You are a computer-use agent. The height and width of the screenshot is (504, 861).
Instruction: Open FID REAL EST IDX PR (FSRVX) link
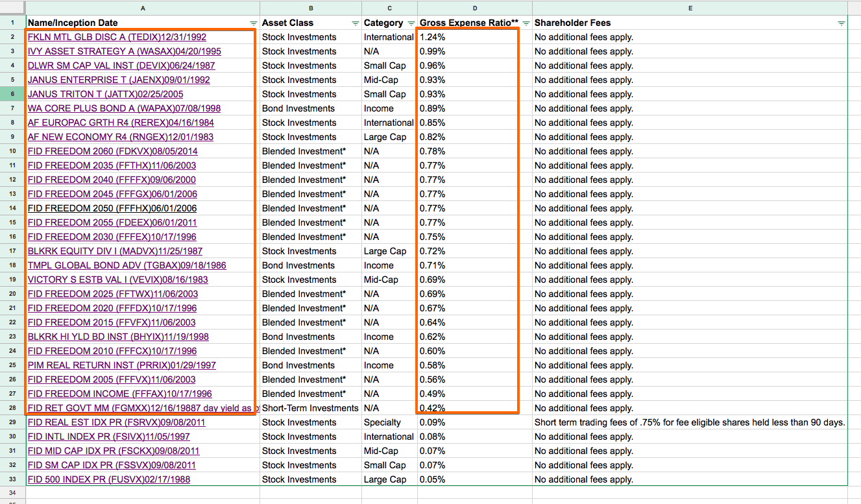(117, 422)
